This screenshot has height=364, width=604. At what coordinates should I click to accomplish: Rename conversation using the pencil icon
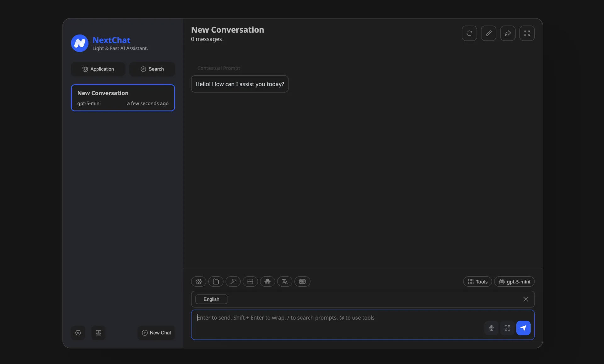[489, 33]
